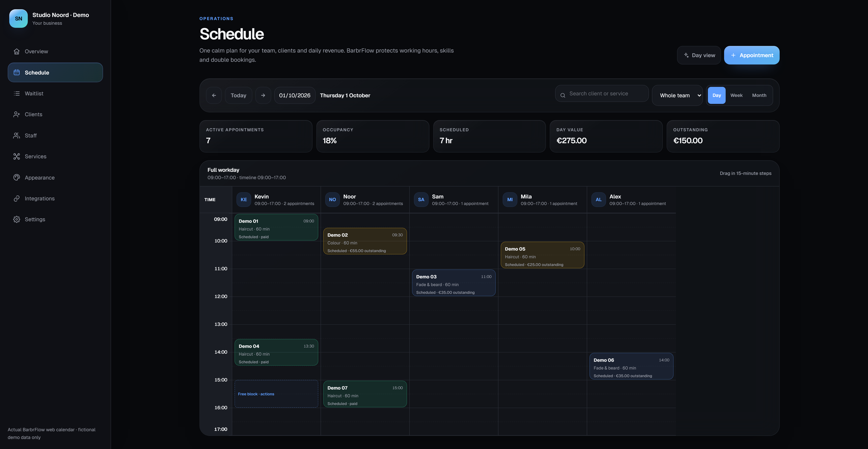
Task: Open the Demo 03 fade & beard appointment
Action: coord(453,283)
